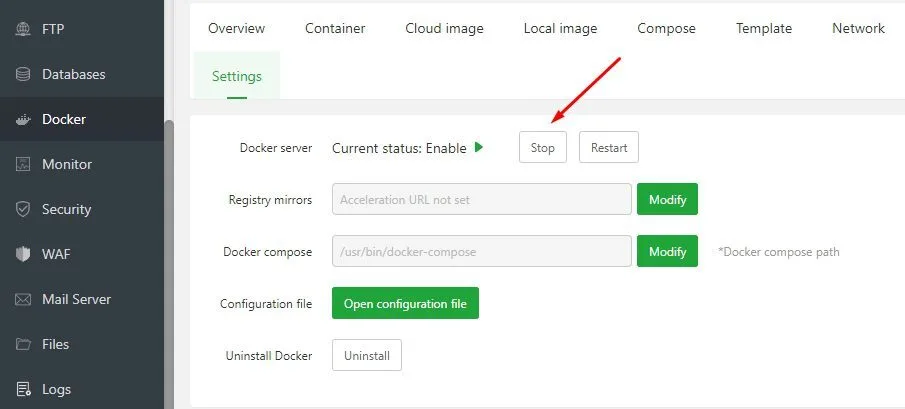Click the Logs document icon

(x=23, y=389)
